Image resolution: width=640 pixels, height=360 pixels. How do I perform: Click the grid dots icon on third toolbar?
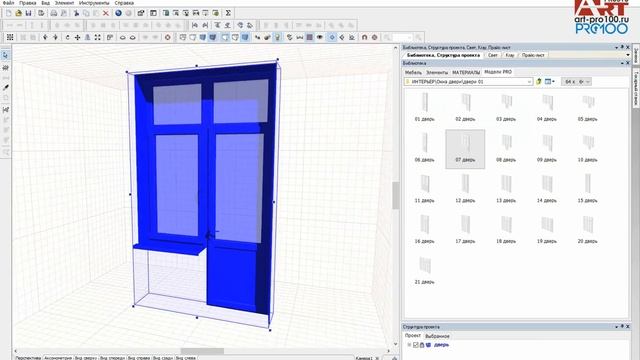coord(10,37)
